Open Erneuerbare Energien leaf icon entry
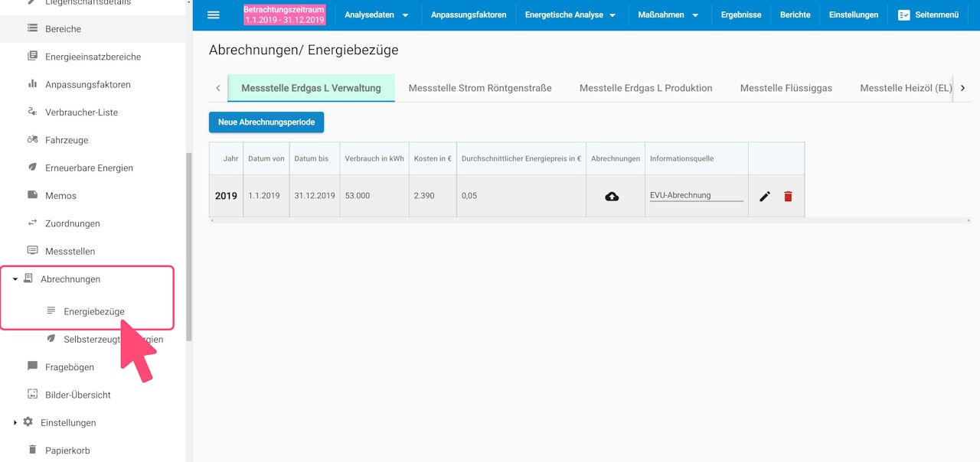 pos(32,168)
